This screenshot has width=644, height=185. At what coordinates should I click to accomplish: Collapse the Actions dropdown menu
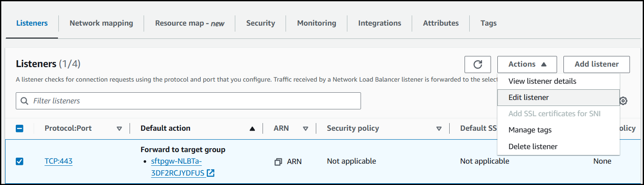pyautogui.click(x=527, y=65)
